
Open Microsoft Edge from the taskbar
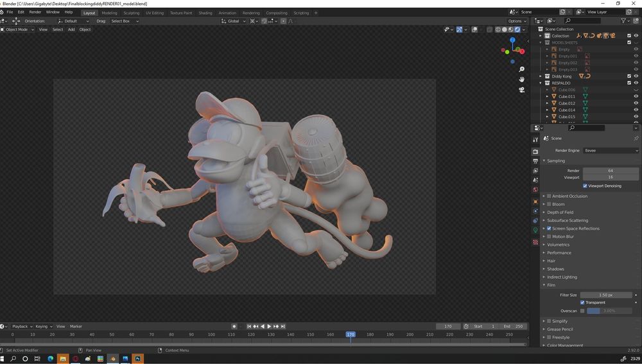coord(50,359)
